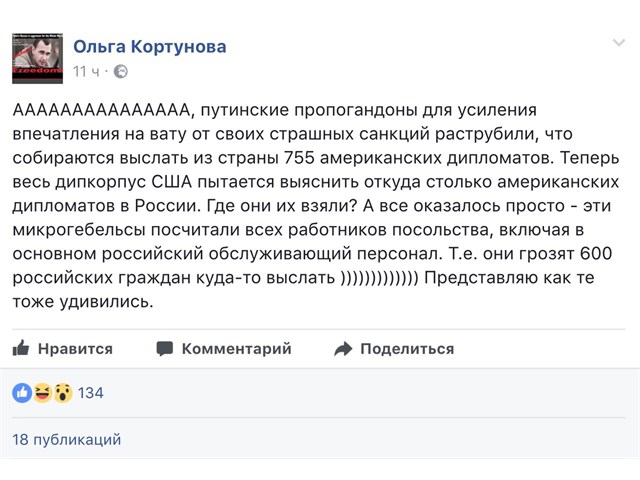Click the surprised Wow reaction emoji

click(x=63, y=393)
